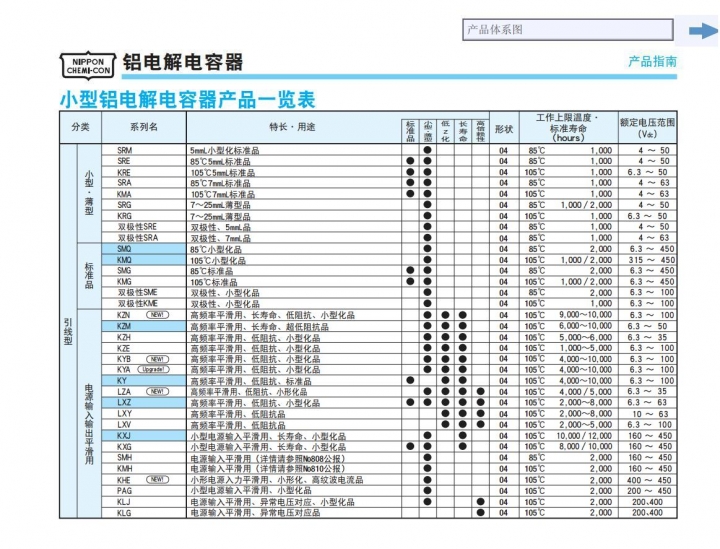Click the 电源输入输出平滑用 category label
The height and width of the screenshot is (549, 720).
tap(89, 425)
